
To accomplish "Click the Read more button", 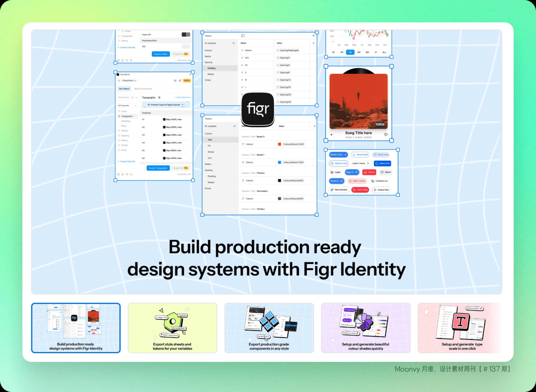I will (x=338, y=155).
